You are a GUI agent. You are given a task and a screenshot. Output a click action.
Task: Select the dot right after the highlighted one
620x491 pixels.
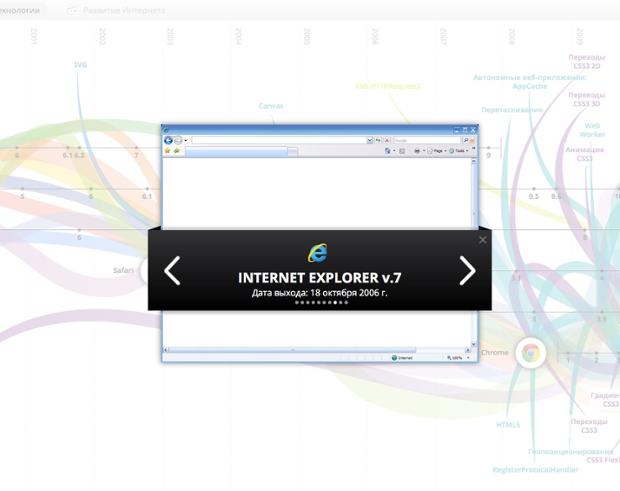[x=340, y=302]
